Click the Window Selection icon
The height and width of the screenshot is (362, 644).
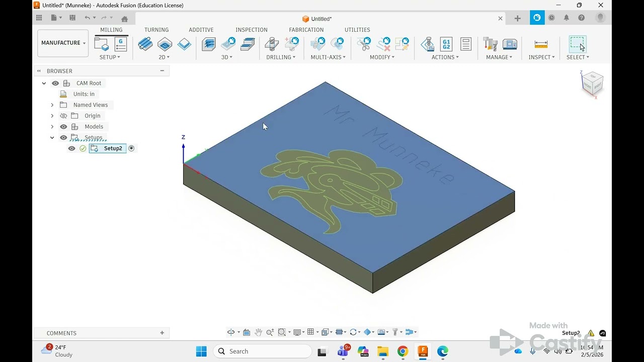click(578, 44)
